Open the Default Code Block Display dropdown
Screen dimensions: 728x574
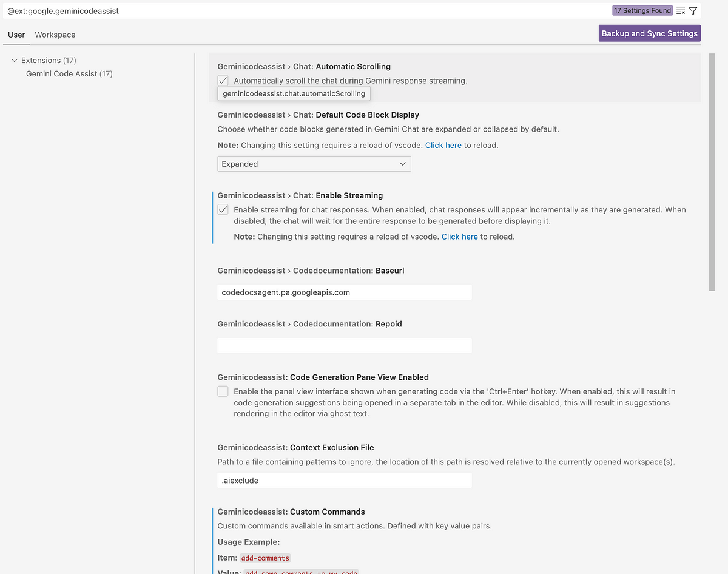point(314,164)
